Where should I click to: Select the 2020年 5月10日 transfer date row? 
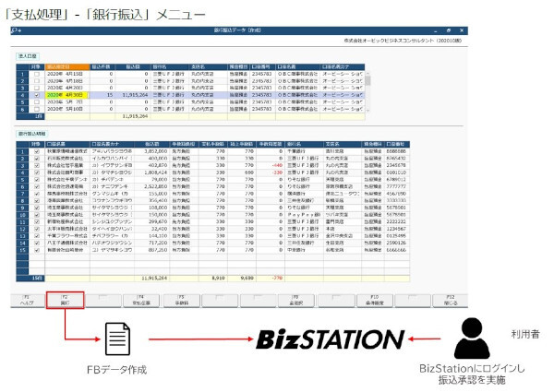[66, 107]
